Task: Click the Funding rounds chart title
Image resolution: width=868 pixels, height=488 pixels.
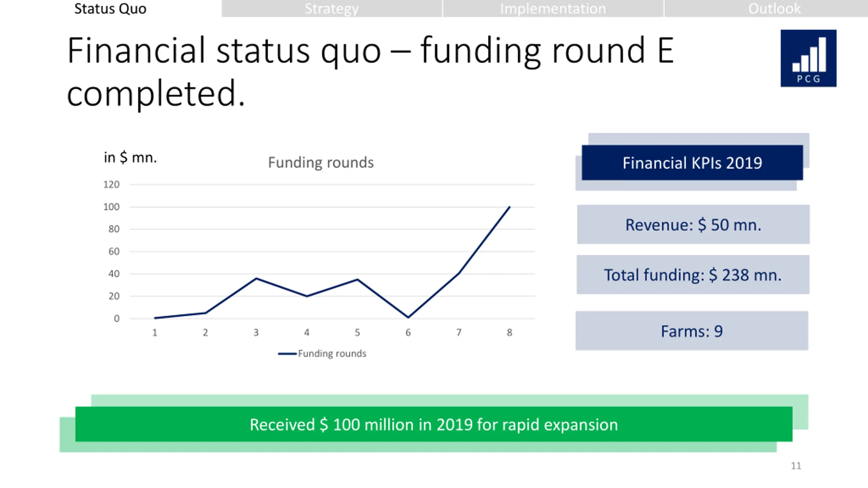Action: (321, 162)
